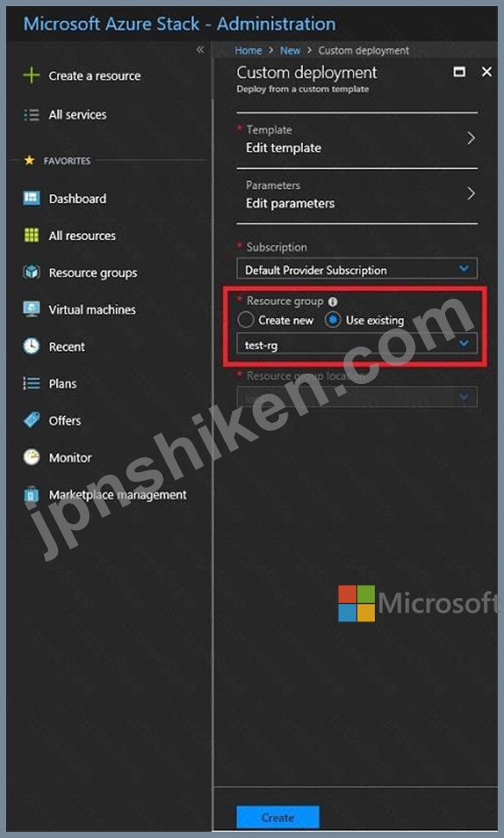
Task: Click the green plus Create a resource icon
Action: tap(31, 75)
